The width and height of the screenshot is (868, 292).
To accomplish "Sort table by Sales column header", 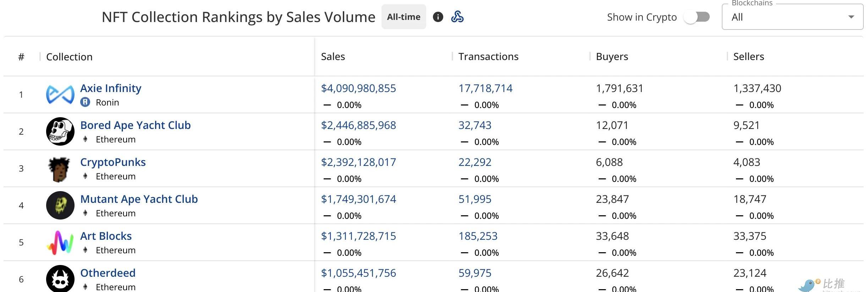I will tap(333, 56).
